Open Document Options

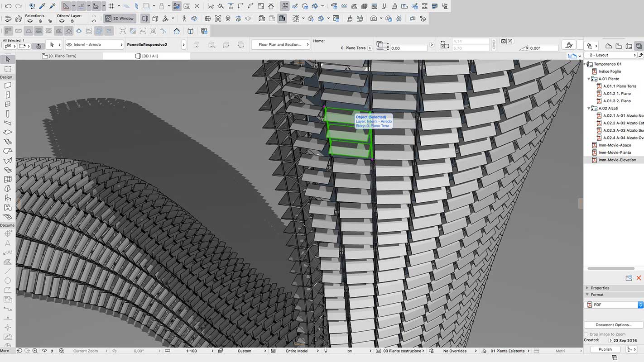tap(613, 324)
